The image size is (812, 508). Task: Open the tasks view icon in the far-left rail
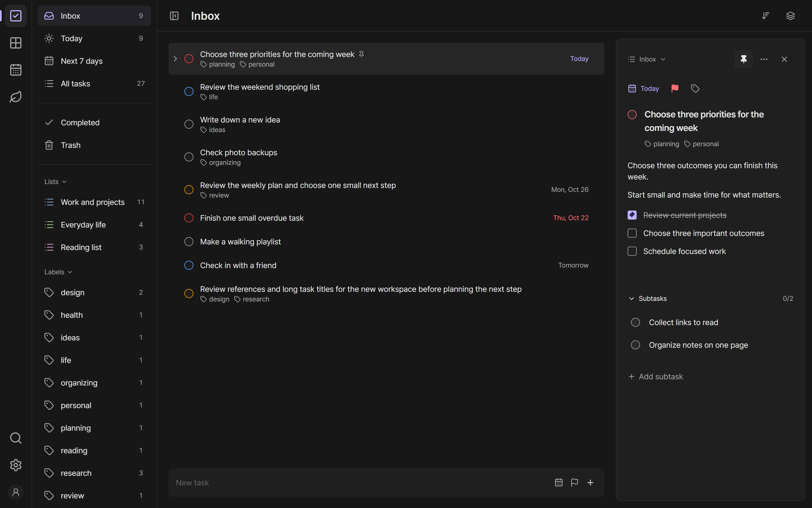[16, 16]
